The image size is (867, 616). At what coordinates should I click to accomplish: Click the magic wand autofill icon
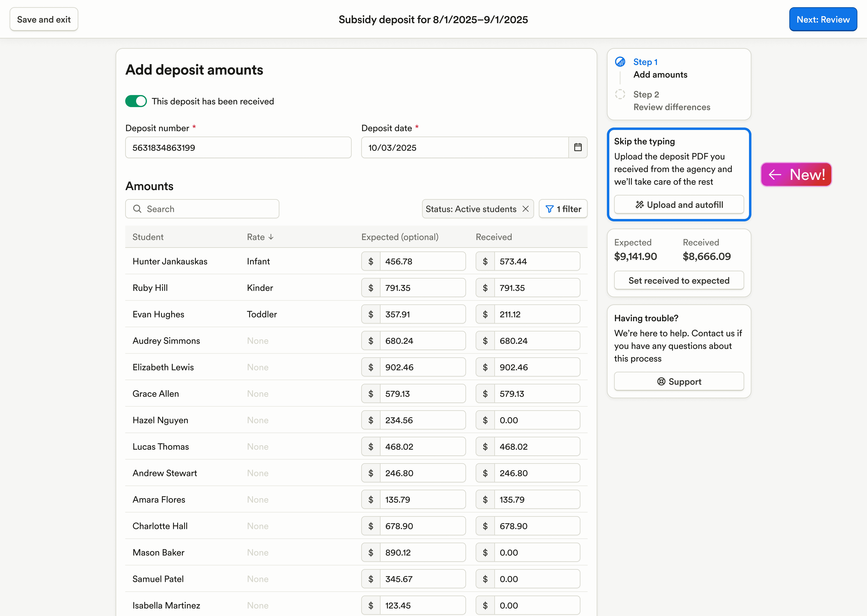[x=640, y=205]
